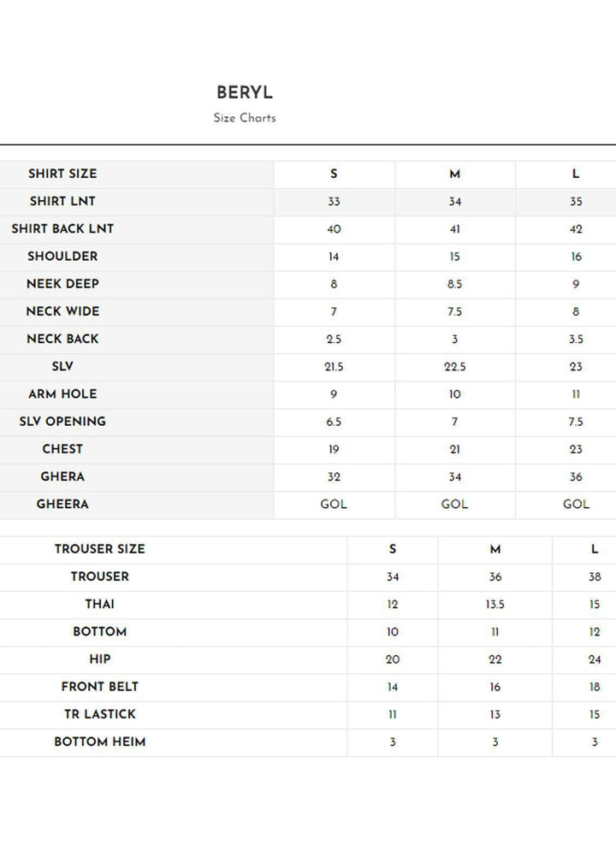
Task: Select the SHOULDER row label
Action: 62,256
